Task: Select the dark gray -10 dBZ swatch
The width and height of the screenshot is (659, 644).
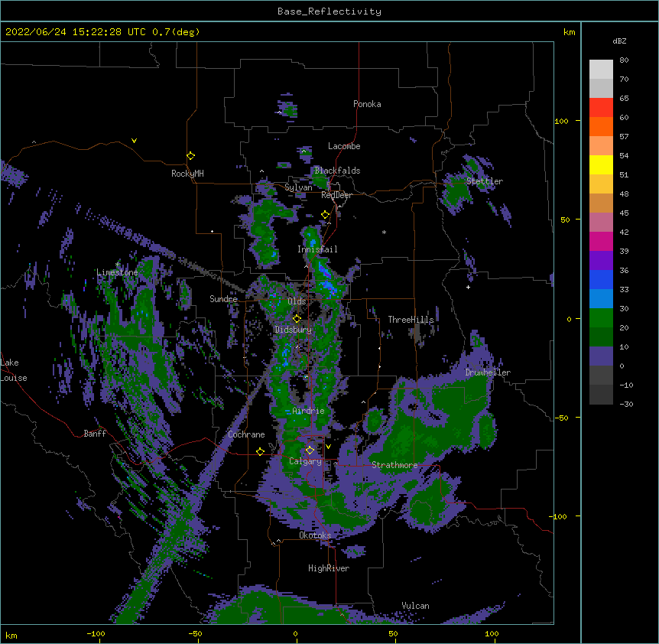Action: [x=601, y=395]
